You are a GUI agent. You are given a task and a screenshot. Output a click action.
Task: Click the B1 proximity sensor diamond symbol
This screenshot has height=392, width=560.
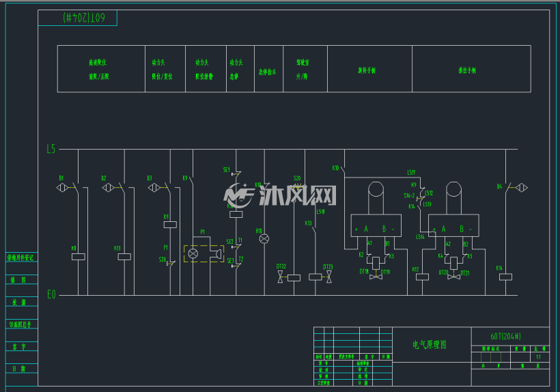(63, 187)
